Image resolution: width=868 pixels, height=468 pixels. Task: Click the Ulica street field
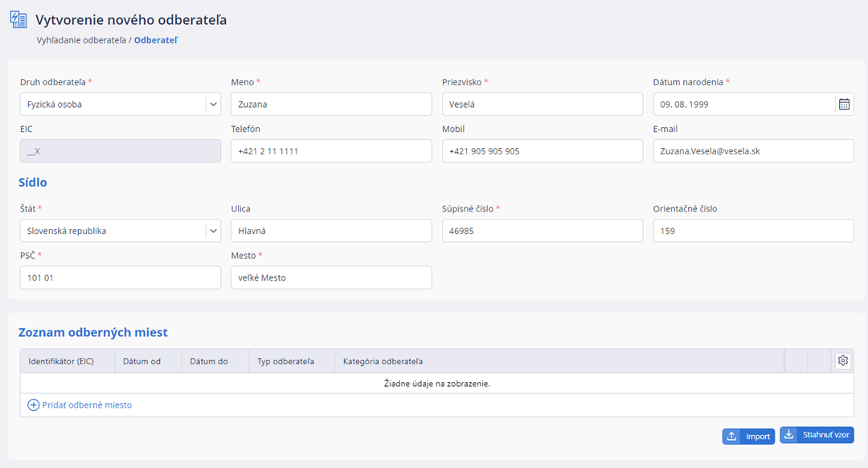[x=331, y=231]
